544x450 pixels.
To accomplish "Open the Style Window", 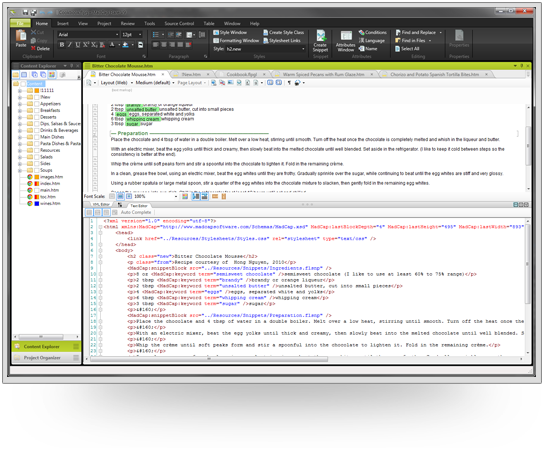I will (230, 32).
